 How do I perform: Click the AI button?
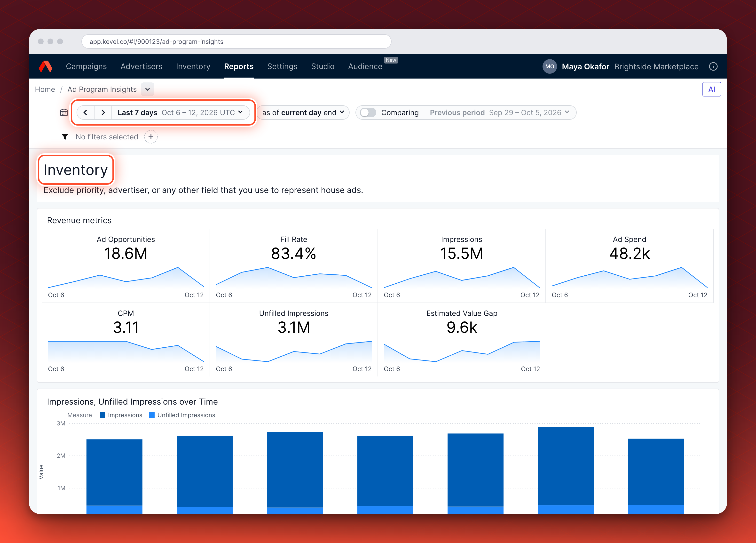[711, 89]
